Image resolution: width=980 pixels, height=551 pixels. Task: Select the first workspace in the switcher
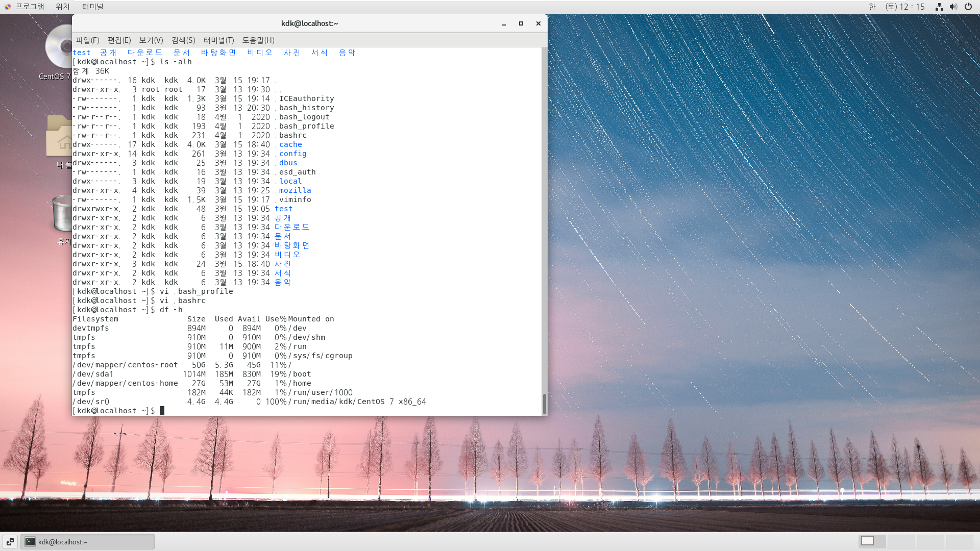pos(872,541)
